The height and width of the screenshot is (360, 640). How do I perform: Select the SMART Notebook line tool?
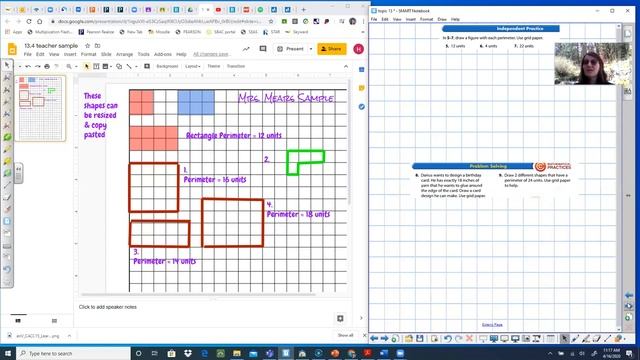click(x=607, y=338)
